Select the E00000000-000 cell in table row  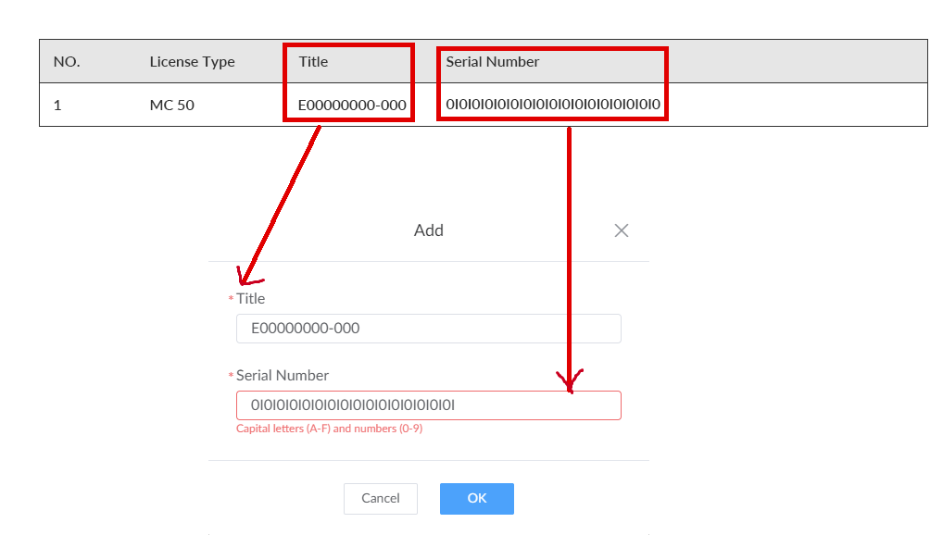click(352, 105)
